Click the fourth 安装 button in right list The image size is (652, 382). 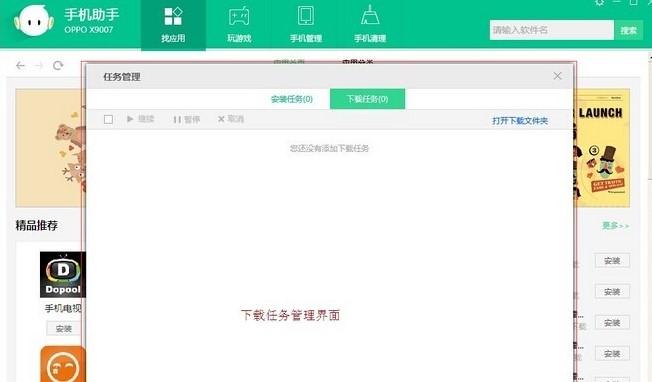612,354
